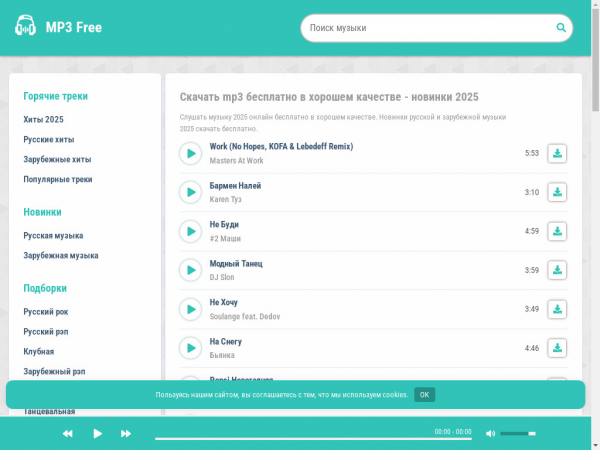Screen dimensions: 600x450
Task: Download the track Модный Танец
Action: point(557,270)
